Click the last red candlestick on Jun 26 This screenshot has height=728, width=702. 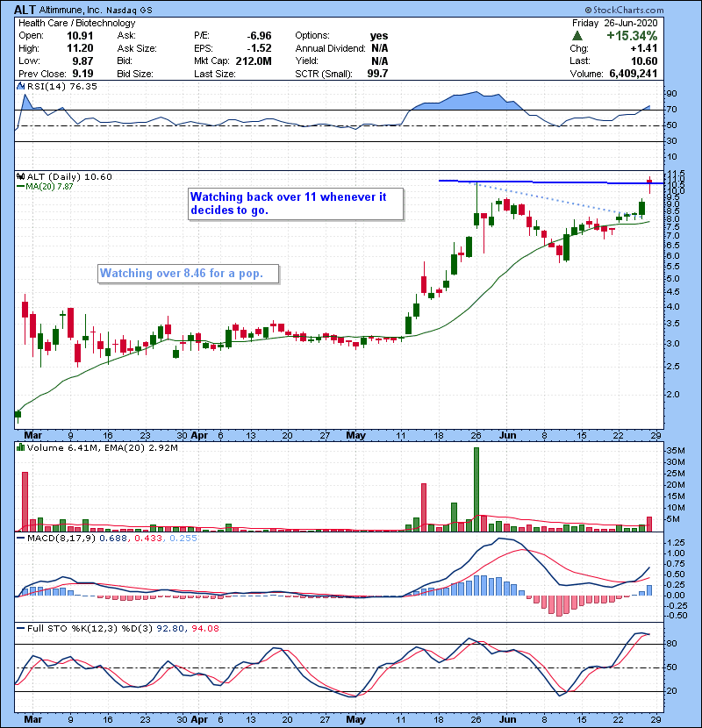coord(649,185)
